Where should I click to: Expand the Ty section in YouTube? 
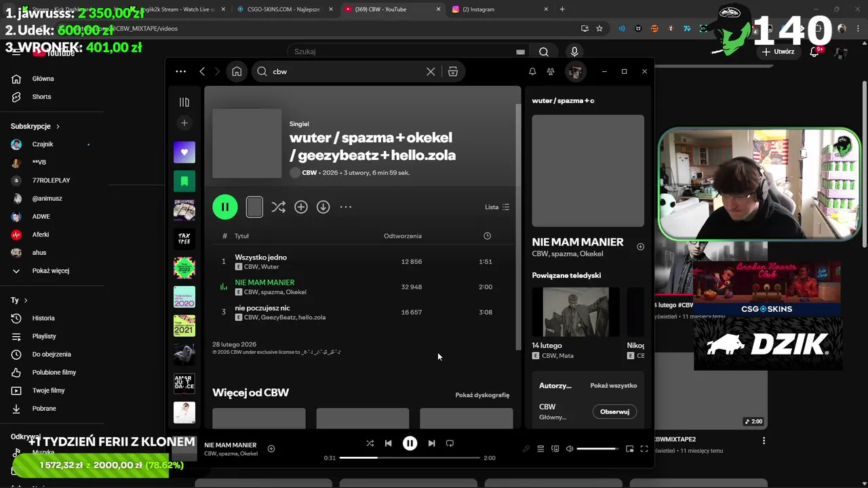[x=19, y=300]
